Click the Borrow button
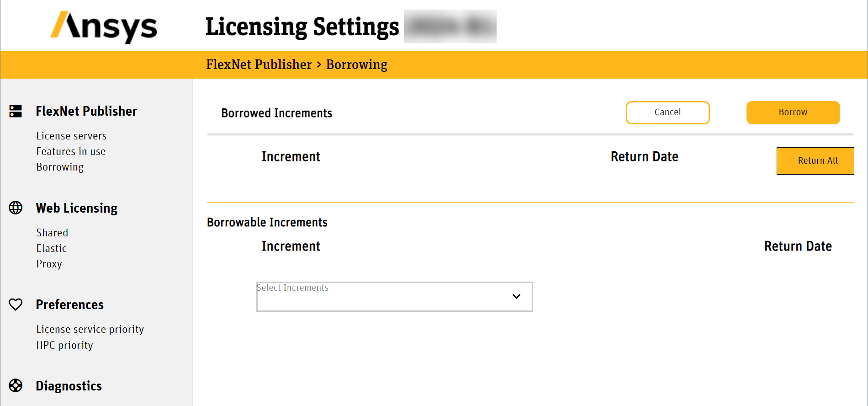This screenshot has width=868, height=406. coord(793,112)
